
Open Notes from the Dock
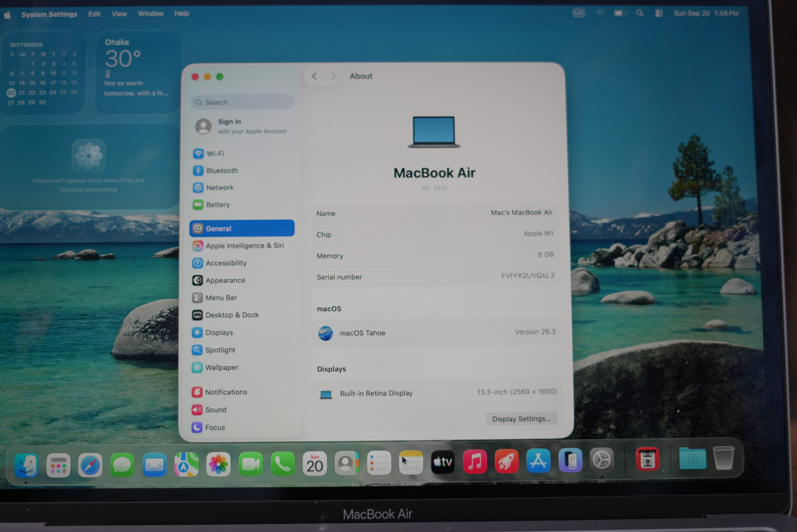tap(411, 462)
